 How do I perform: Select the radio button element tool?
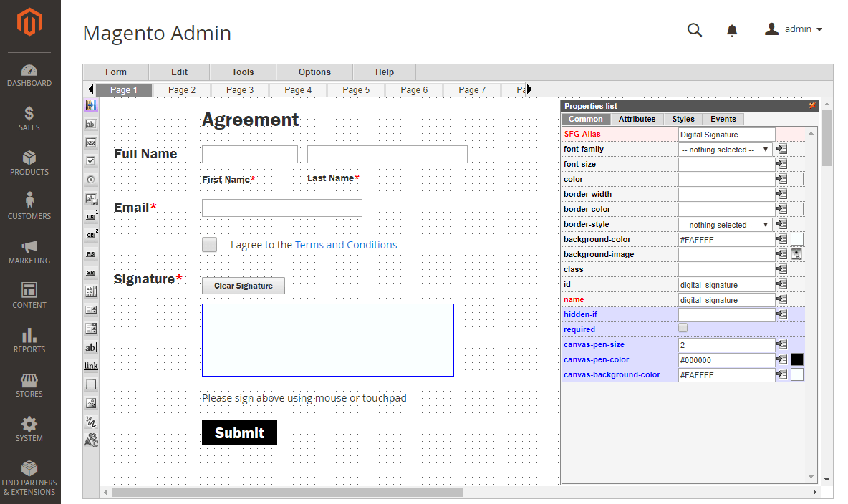[90, 180]
